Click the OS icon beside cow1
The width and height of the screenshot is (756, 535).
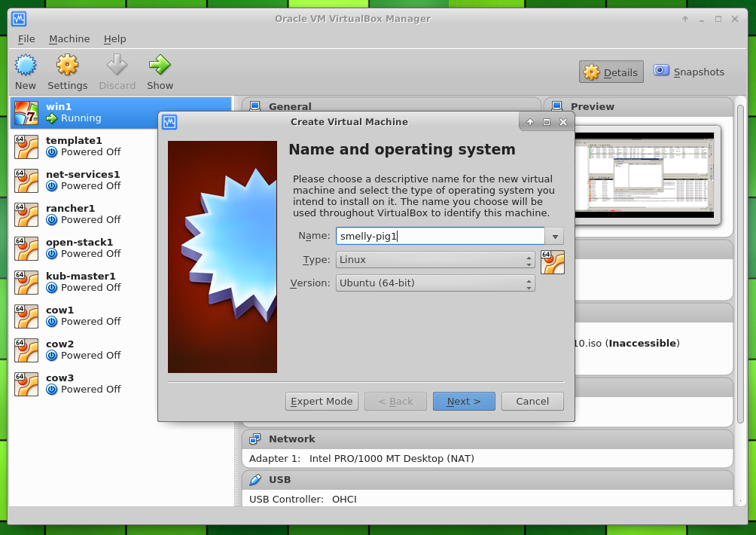(x=26, y=316)
